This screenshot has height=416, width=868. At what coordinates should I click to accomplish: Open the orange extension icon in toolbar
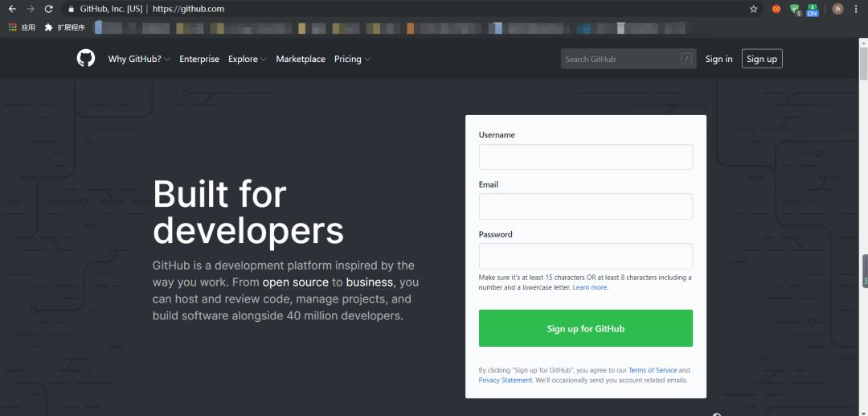776,9
